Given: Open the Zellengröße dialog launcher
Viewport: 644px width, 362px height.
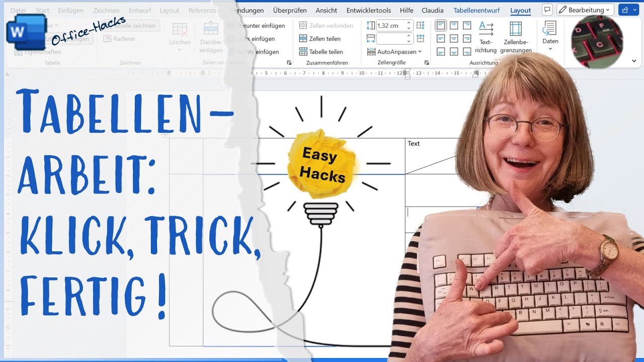Looking at the screenshot, I should coord(427,63).
